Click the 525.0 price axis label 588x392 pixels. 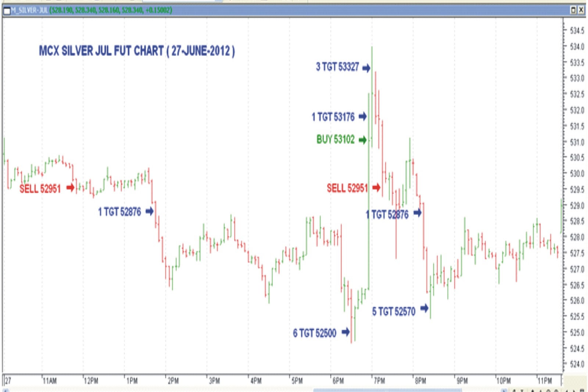(577, 332)
